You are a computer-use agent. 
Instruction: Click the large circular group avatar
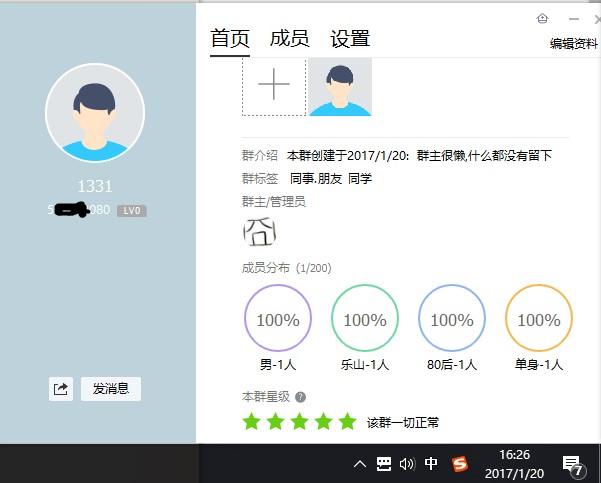(x=95, y=113)
